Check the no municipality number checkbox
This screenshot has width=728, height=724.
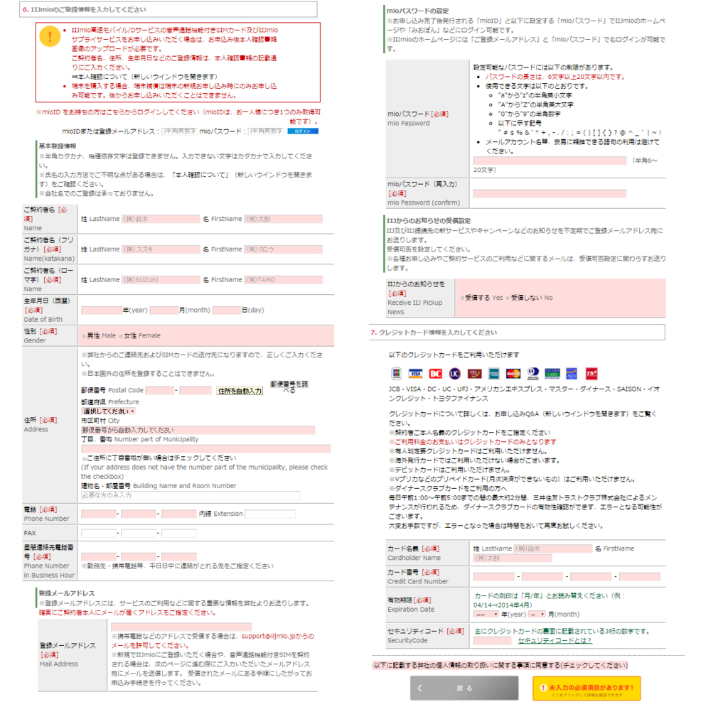[82, 458]
